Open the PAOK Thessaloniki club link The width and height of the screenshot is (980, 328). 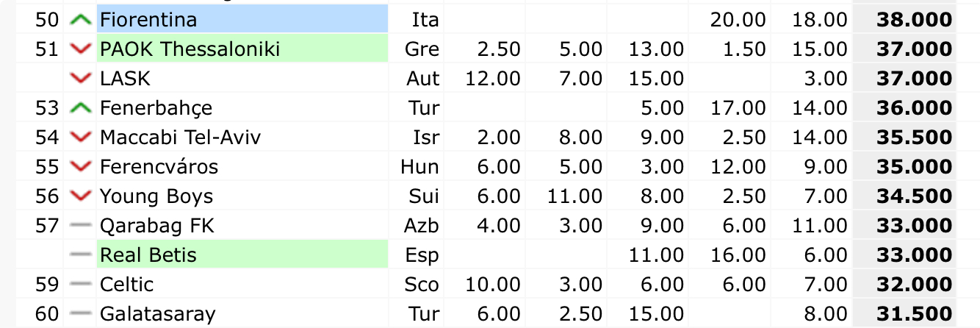point(190,49)
